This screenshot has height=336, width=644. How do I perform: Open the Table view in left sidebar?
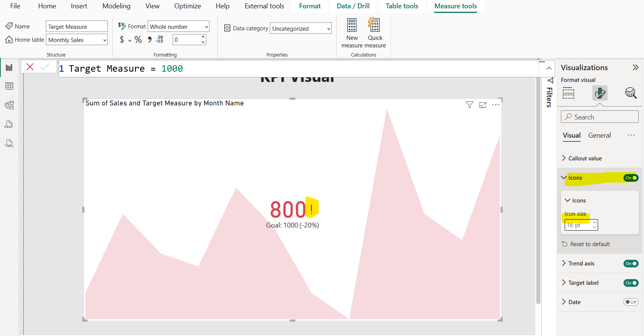click(x=9, y=86)
